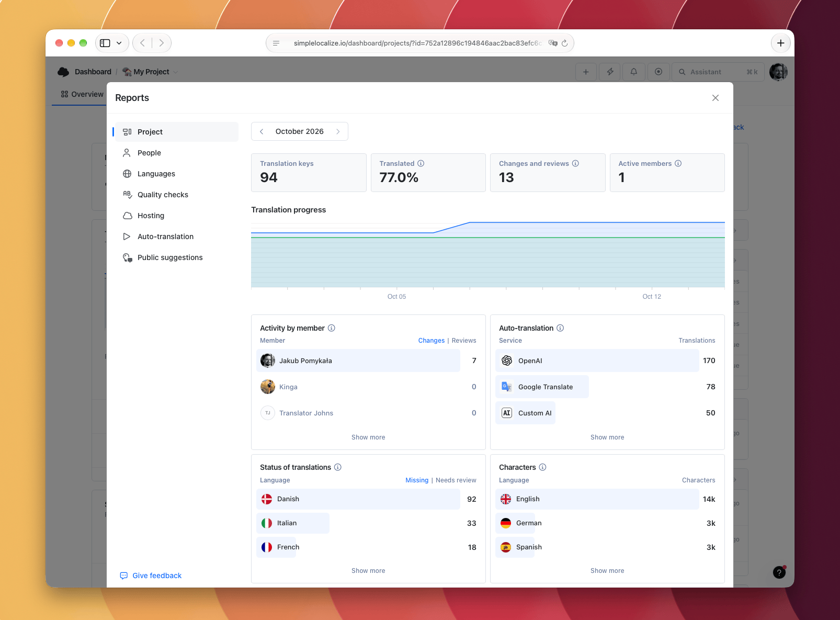Click Give feedback link

[x=151, y=576]
